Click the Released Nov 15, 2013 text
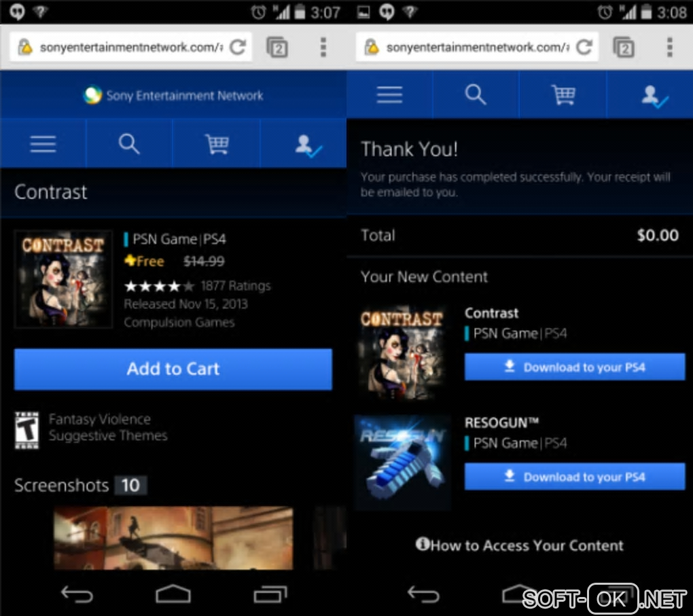 click(x=185, y=304)
